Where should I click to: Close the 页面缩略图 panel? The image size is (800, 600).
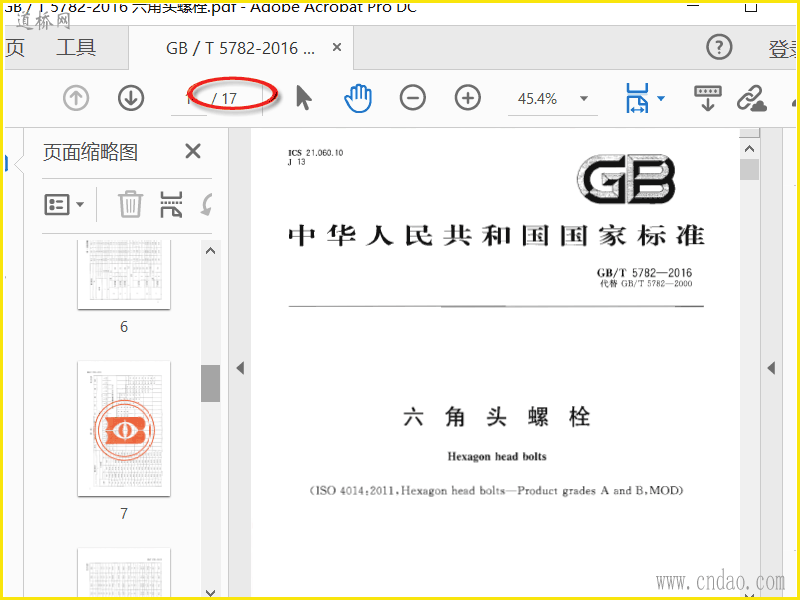(193, 151)
